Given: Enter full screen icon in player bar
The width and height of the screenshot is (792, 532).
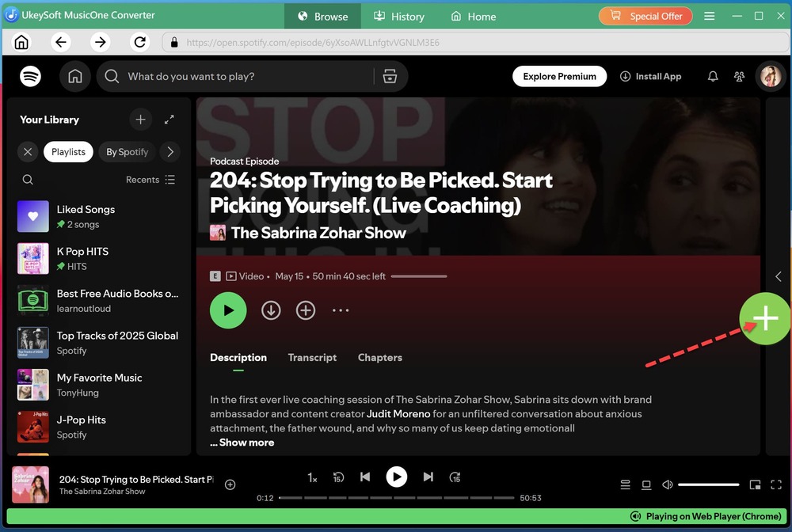Looking at the screenshot, I should click(776, 484).
